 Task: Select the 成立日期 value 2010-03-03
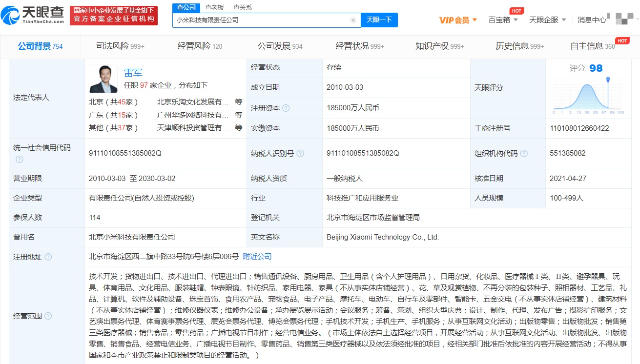click(345, 87)
